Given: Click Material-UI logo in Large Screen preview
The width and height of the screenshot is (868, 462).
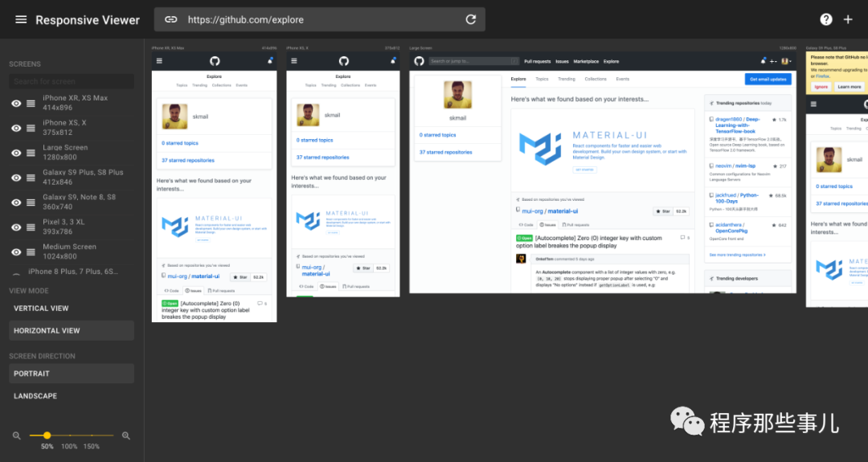Looking at the screenshot, I should (540, 149).
